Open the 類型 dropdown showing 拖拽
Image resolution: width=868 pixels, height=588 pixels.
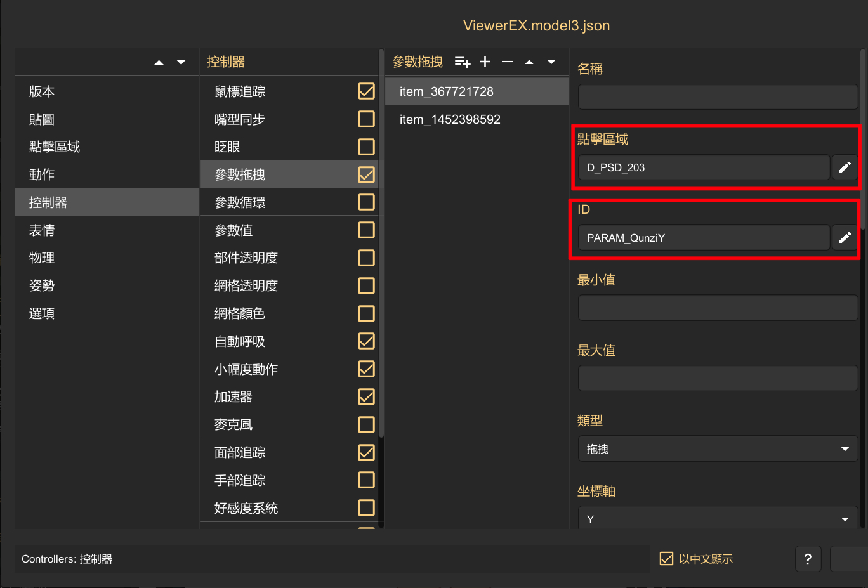click(x=718, y=449)
